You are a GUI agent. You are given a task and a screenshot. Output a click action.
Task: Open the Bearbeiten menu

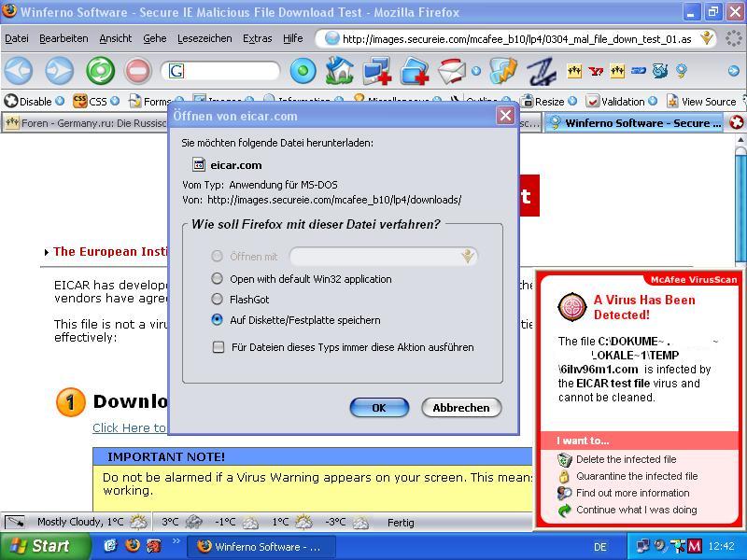[x=63, y=38]
